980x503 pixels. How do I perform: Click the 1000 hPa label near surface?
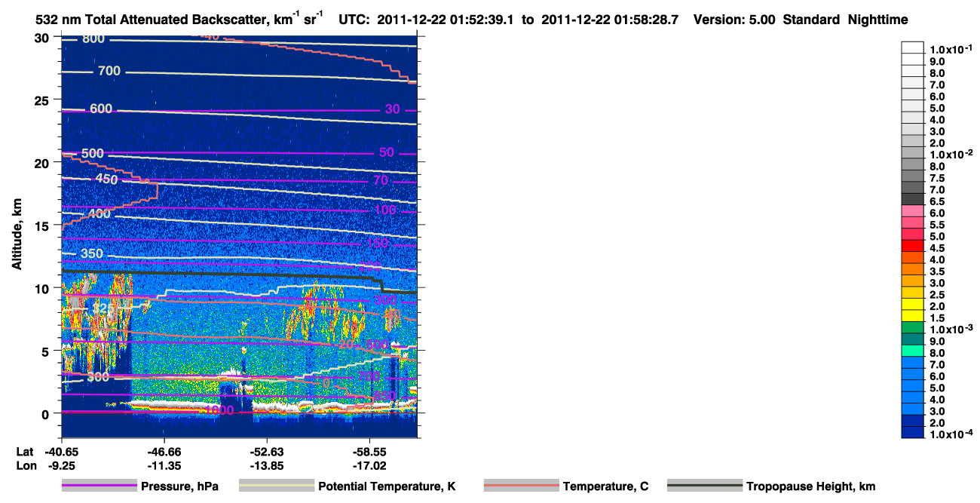pyautogui.click(x=219, y=410)
